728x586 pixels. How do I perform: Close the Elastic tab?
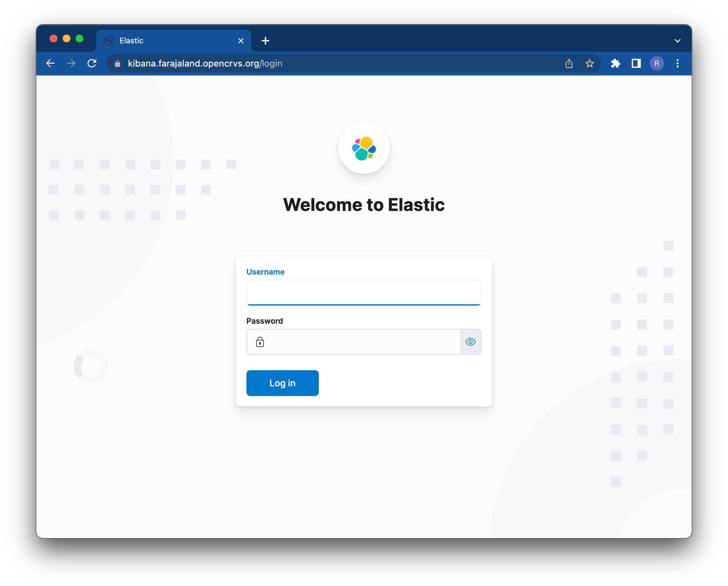(241, 41)
